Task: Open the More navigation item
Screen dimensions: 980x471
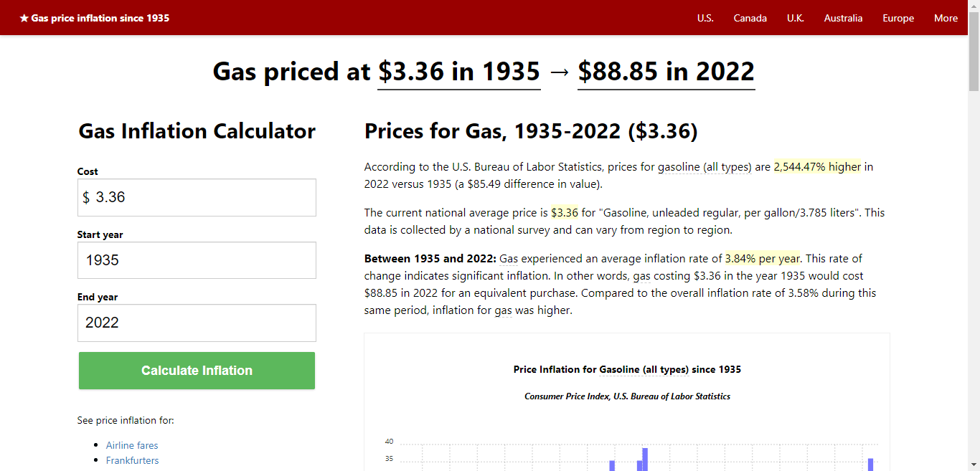Action: pos(946,18)
